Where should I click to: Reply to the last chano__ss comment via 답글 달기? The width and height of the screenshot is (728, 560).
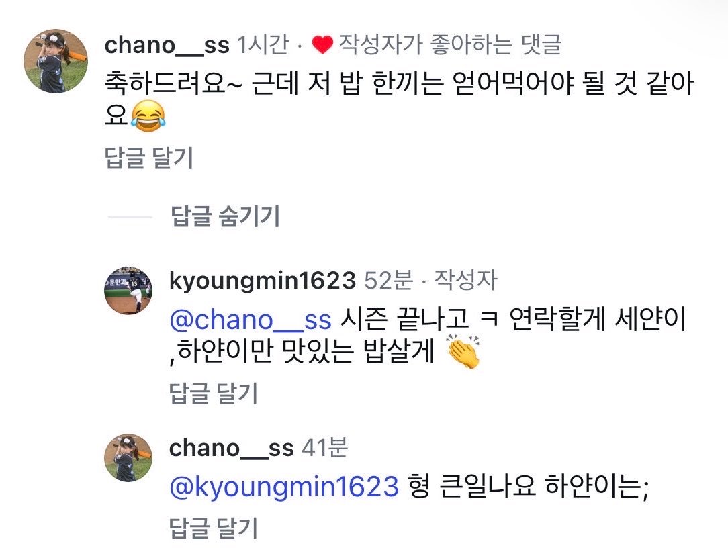(x=213, y=528)
